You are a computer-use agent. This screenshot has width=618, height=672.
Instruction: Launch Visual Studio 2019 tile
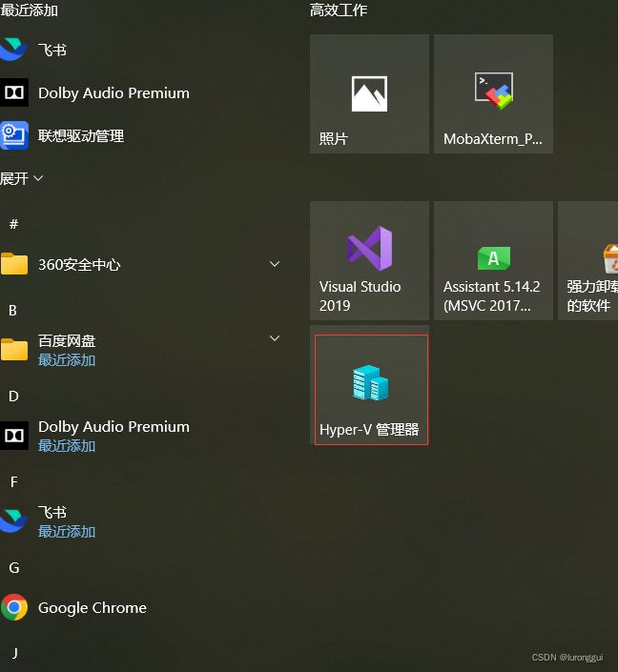click(369, 260)
